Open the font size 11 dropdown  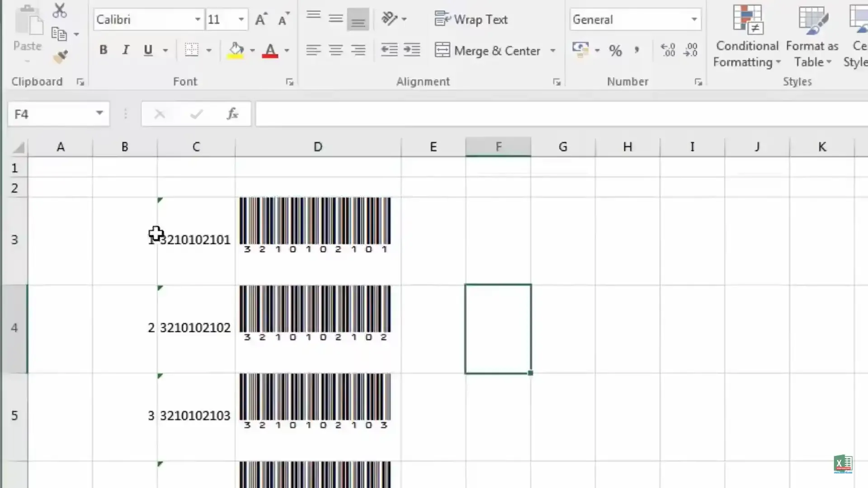click(241, 19)
